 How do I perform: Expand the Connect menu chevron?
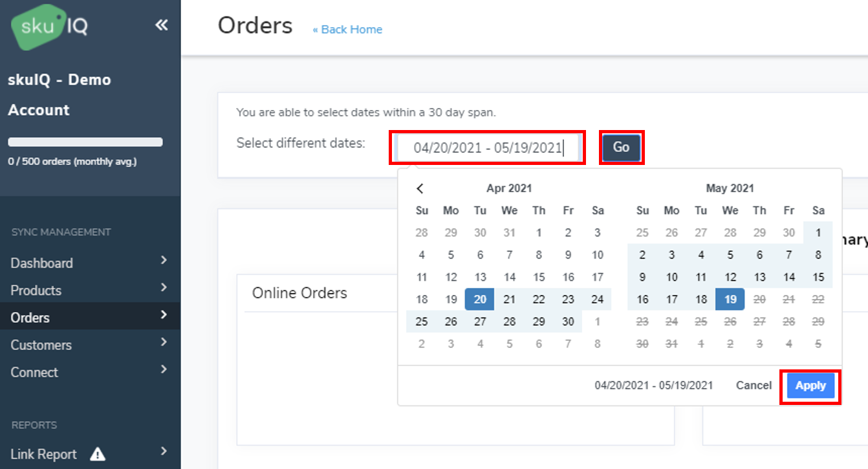click(x=164, y=369)
